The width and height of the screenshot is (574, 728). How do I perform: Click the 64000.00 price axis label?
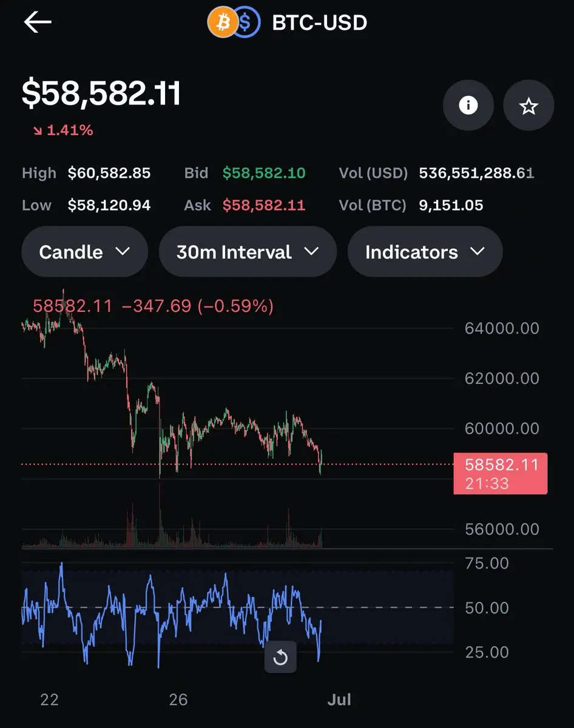502,328
